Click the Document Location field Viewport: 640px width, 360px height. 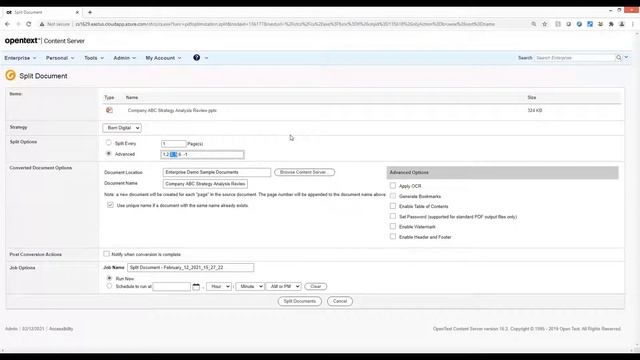pyautogui.click(x=216, y=172)
